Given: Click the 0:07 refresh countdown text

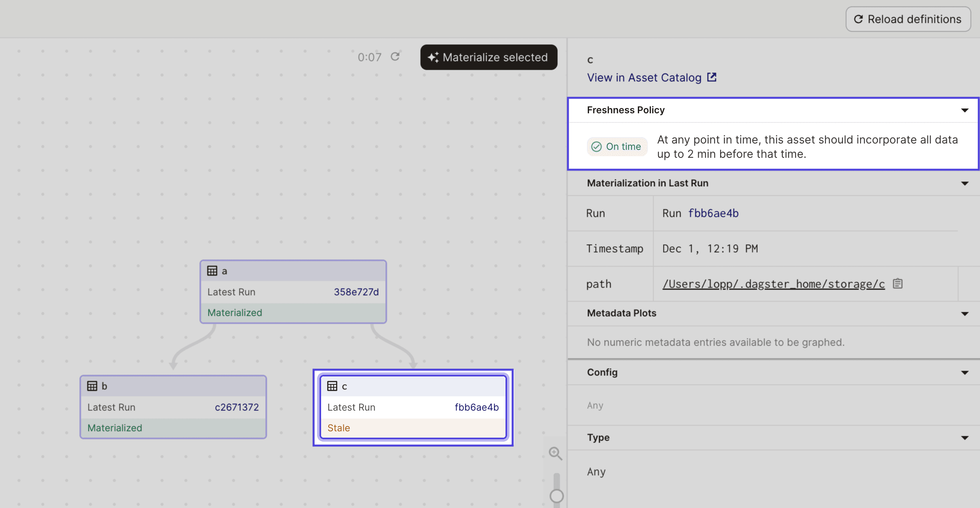Looking at the screenshot, I should pos(369,57).
